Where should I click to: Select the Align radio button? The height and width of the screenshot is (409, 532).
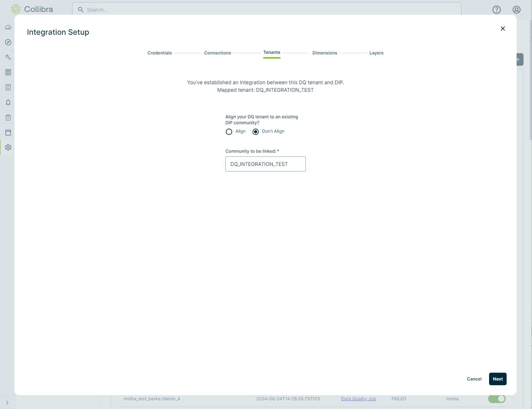(229, 132)
